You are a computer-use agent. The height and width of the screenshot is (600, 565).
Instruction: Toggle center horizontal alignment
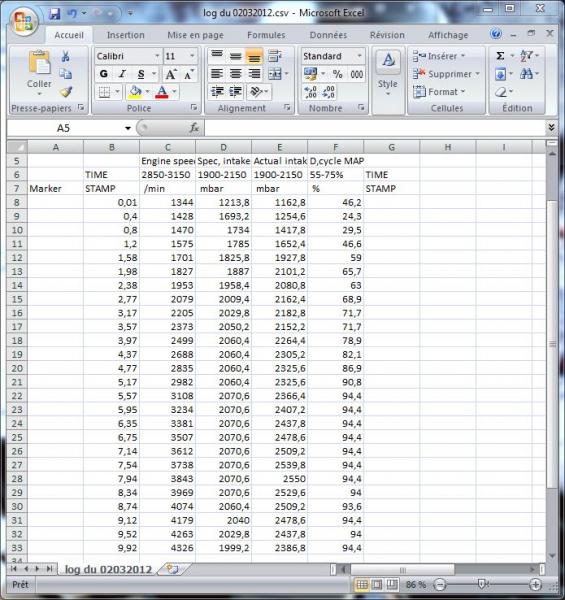235,73
